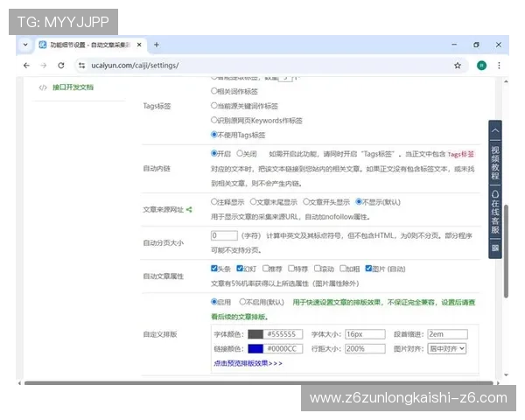Edit the 行距大小 200% field
The image size is (525, 420).
365,349
